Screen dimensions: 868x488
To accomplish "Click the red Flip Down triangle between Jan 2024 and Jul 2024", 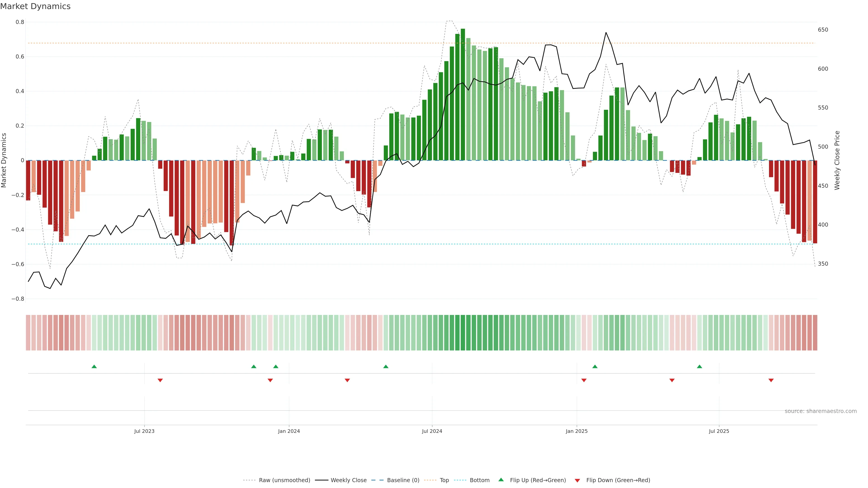I will [347, 380].
